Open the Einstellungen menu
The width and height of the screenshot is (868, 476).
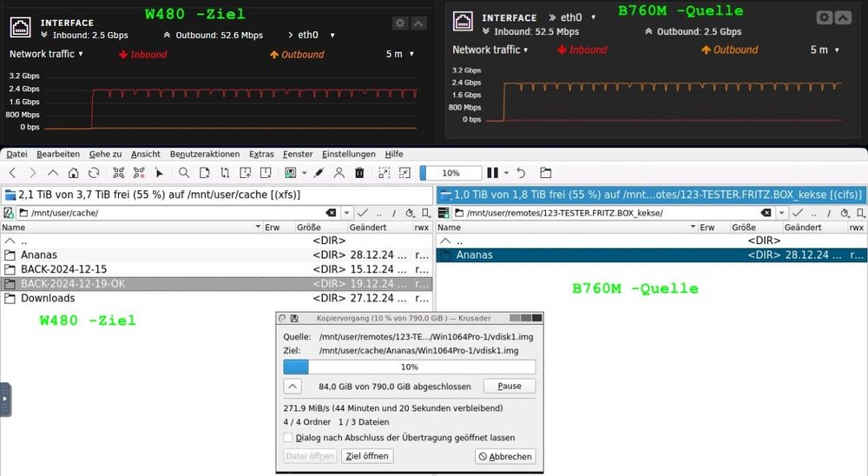[349, 154]
